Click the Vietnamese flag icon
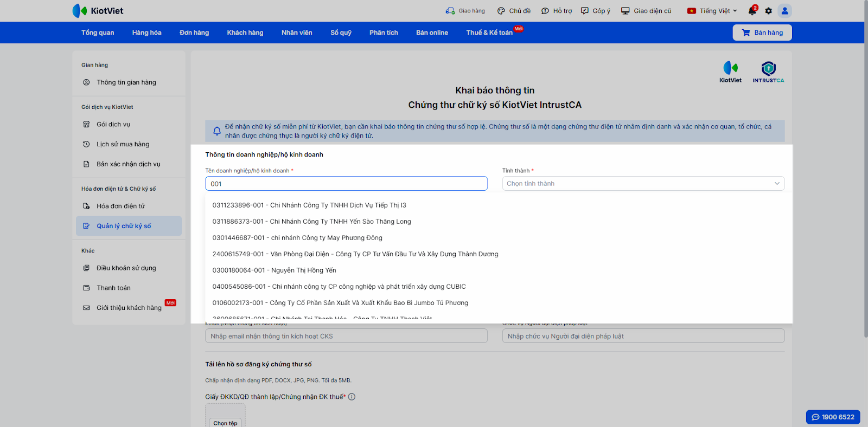This screenshot has height=427, width=868. click(691, 11)
